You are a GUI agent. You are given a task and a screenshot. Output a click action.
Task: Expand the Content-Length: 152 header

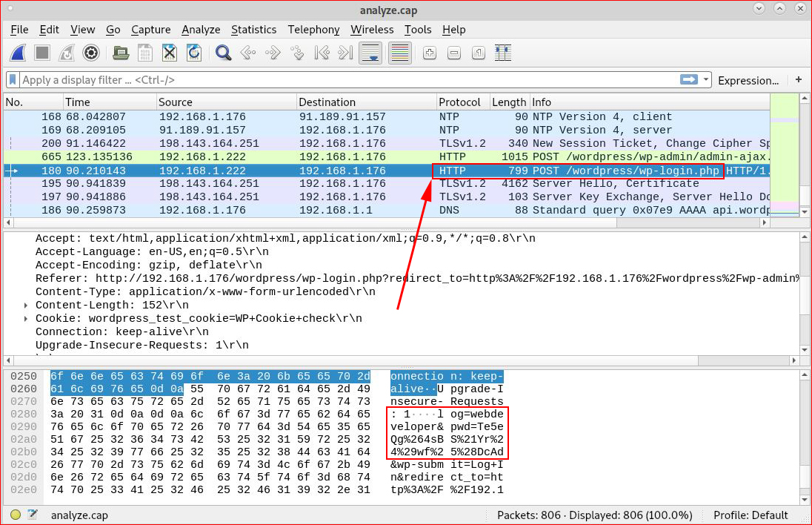(x=25, y=306)
